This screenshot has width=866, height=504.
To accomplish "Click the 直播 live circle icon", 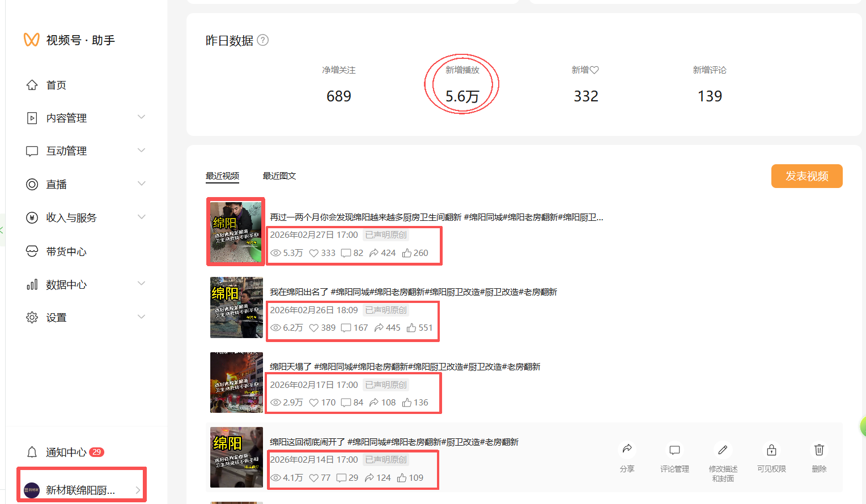I will pos(32,185).
